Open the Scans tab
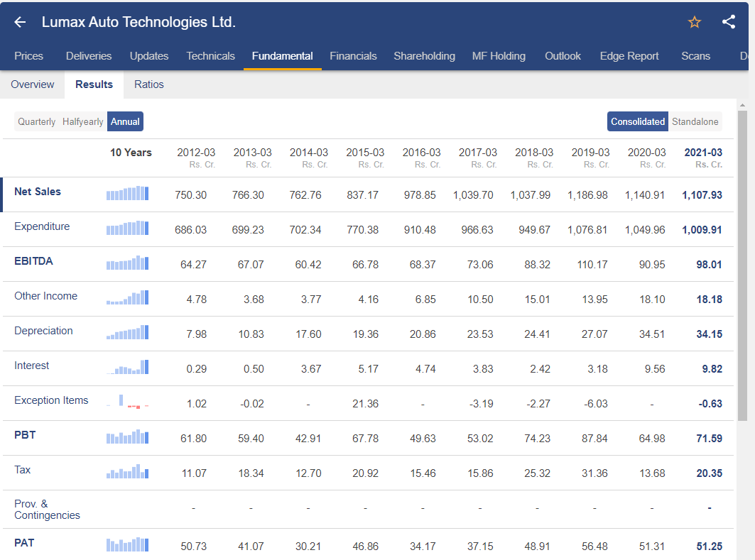The height and width of the screenshot is (560, 755). (695, 56)
